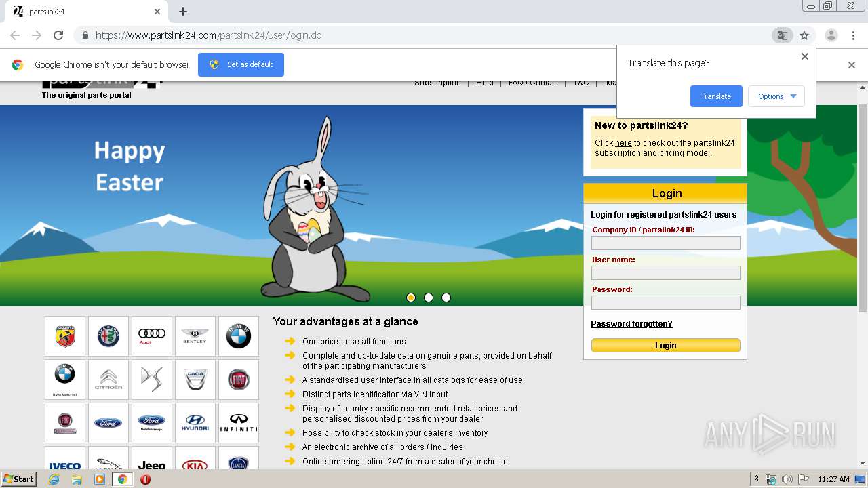This screenshot has width=868, height=488.
Task: Show second banner slide dot
Action: [429, 298]
